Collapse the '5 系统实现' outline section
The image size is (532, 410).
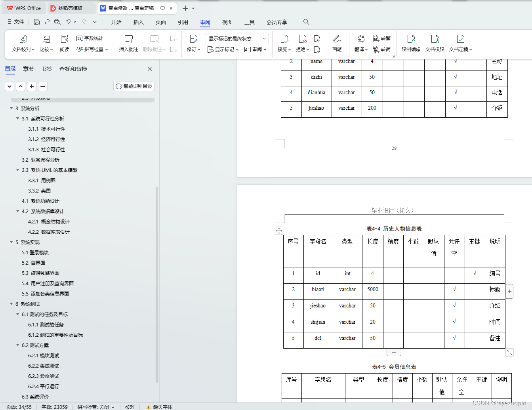pos(11,242)
